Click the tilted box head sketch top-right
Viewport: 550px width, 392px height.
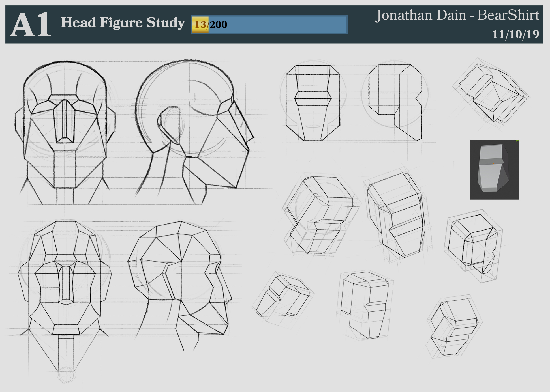[x=491, y=93]
